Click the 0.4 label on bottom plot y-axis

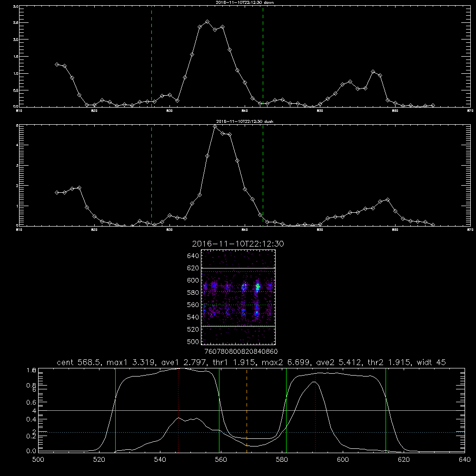coord(31,419)
